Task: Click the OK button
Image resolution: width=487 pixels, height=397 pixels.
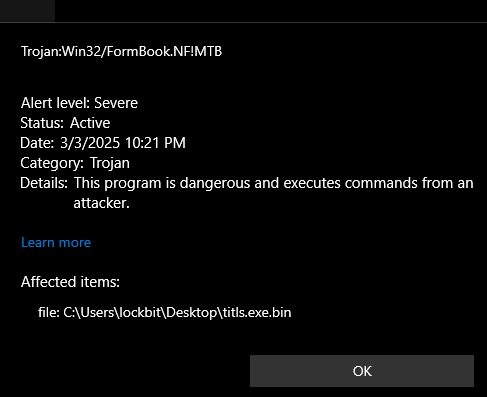Action: (362, 371)
